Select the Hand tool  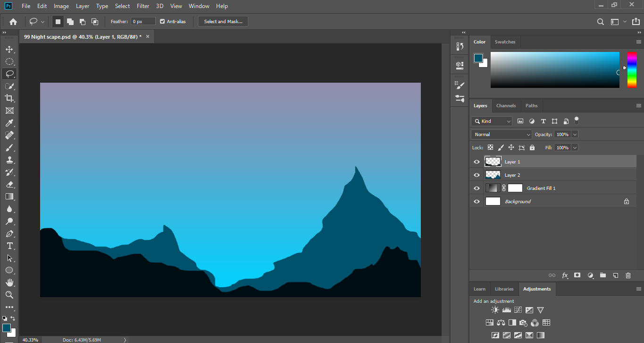click(x=9, y=283)
